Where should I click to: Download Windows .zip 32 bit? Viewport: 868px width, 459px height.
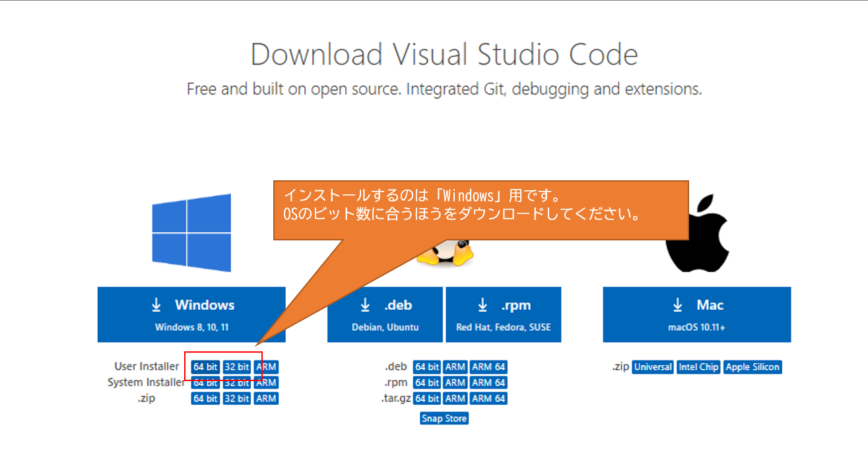point(236,398)
